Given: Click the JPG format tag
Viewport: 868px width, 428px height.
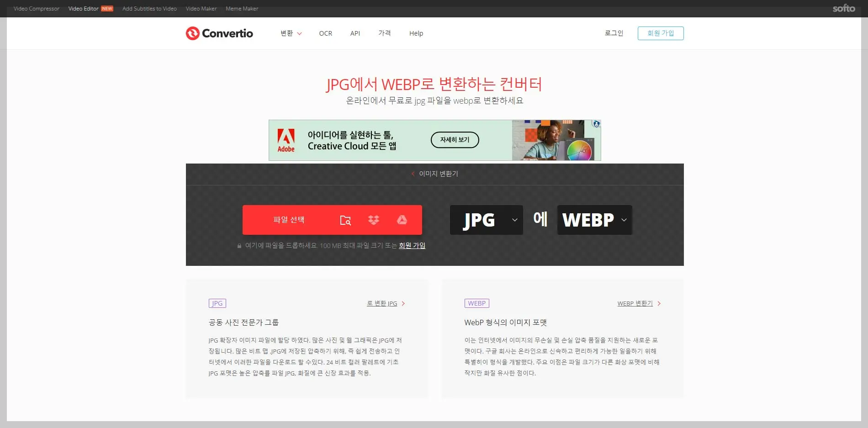Looking at the screenshot, I should click(217, 303).
